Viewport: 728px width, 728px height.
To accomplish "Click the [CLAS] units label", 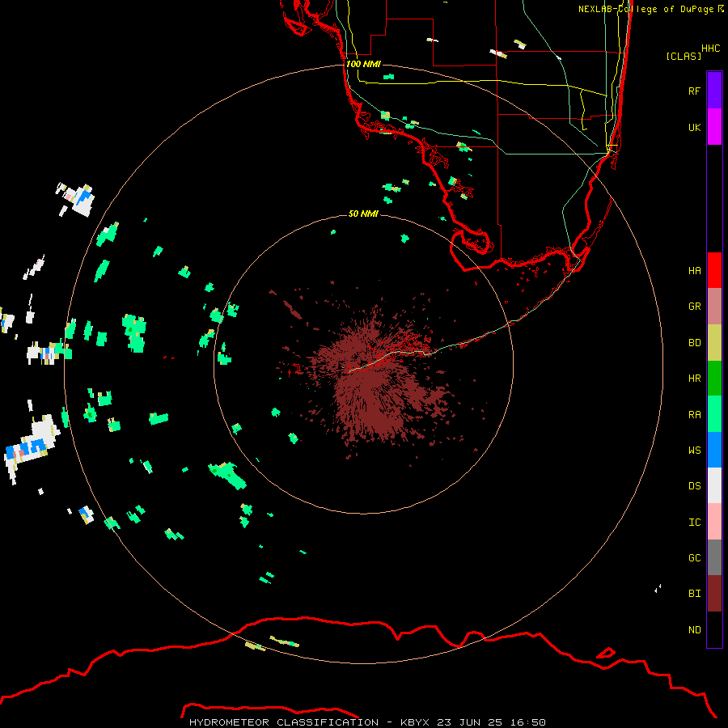I will pyautogui.click(x=684, y=56).
